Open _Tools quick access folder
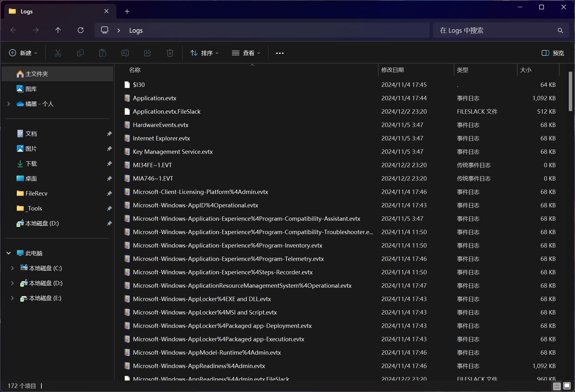The height and width of the screenshot is (392, 575). click(58, 208)
